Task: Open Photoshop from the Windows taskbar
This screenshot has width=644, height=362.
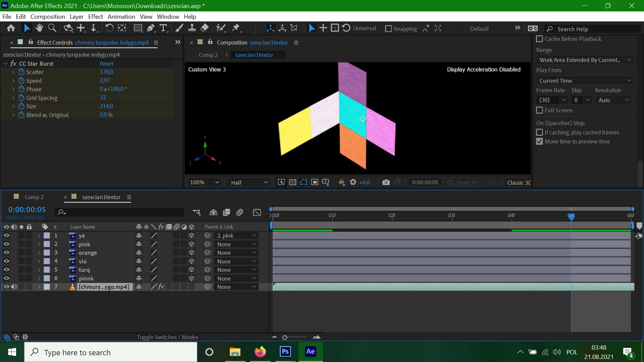Action: click(285, 352)
